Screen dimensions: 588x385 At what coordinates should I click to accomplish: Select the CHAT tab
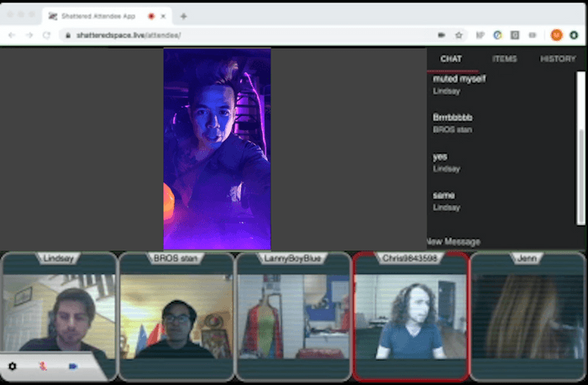coord(451,59)
